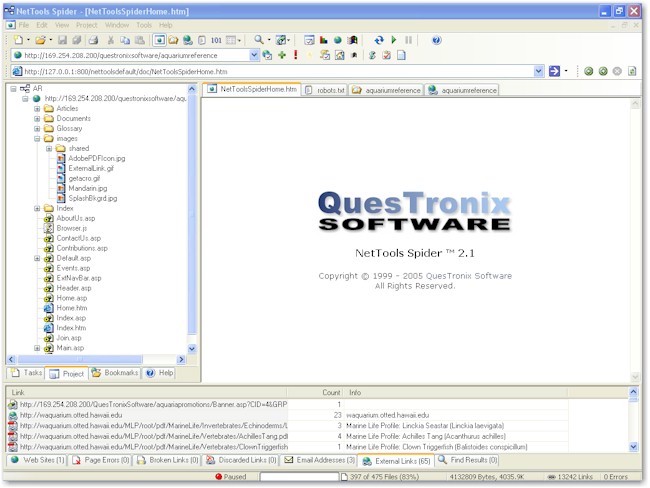Select ContactUs.asp in the tree
The height and width of the screenshot is (488, 650).
coord(78,238)
